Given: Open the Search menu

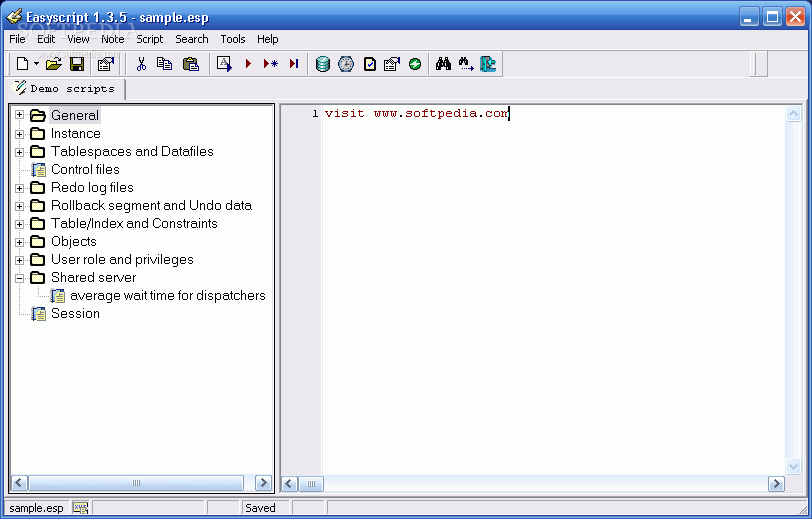Looking at the screenshot, I should [x=192, y=39].
